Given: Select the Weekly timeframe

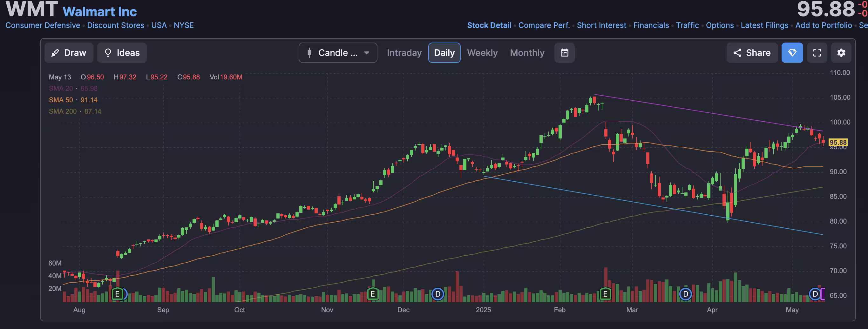Looking at the screenshot, I should (482, 53).
